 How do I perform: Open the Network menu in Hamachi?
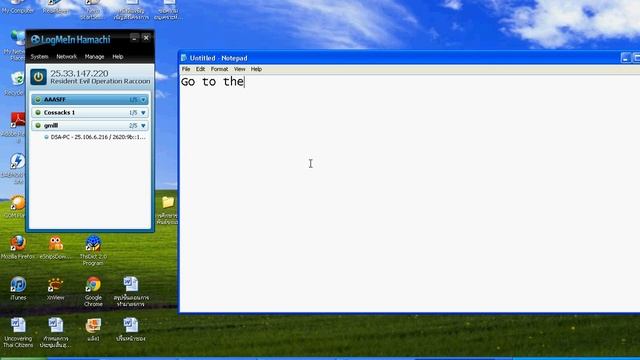tap(67, 57)
